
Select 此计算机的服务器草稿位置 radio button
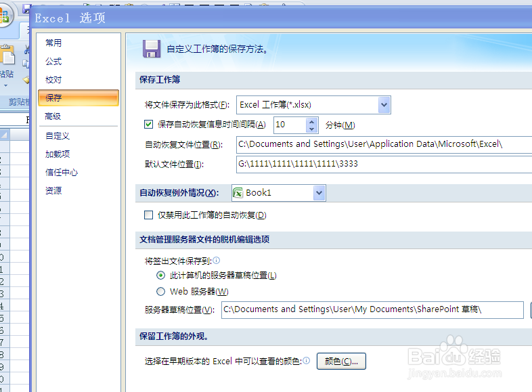tap(160, 276)
